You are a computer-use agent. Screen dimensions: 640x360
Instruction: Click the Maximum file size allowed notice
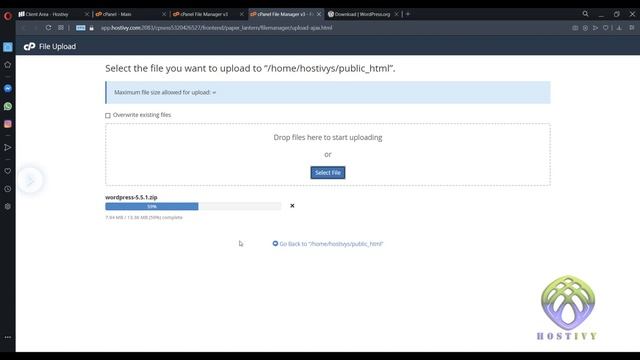328,93
